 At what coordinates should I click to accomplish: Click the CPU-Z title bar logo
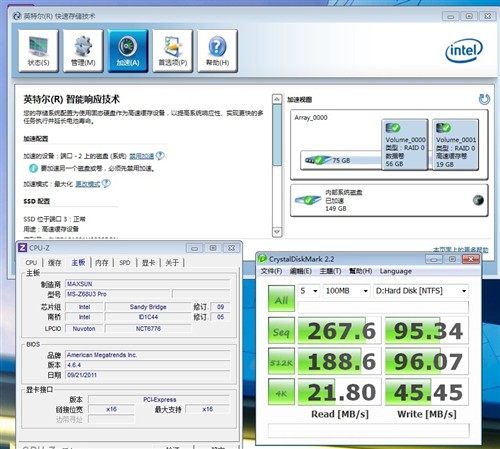coord(22,248)
